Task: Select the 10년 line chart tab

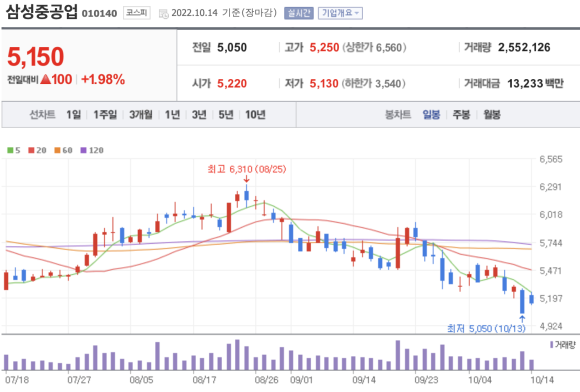Action: click(x=255, y=115)
